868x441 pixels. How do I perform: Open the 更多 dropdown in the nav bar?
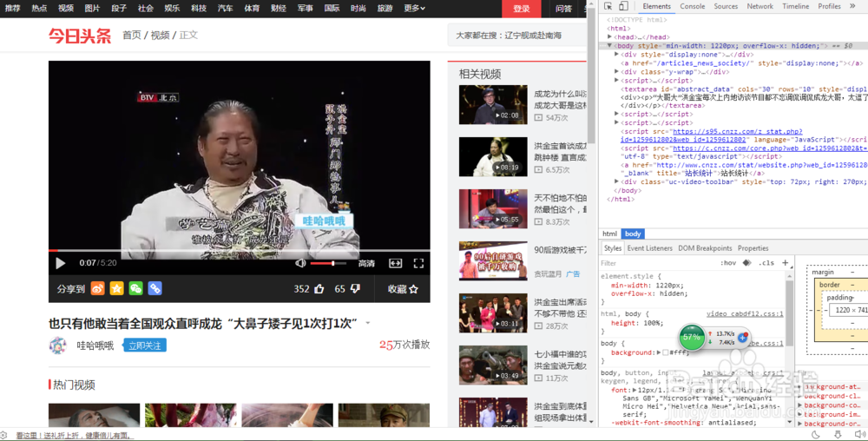[x=415, y=8]
